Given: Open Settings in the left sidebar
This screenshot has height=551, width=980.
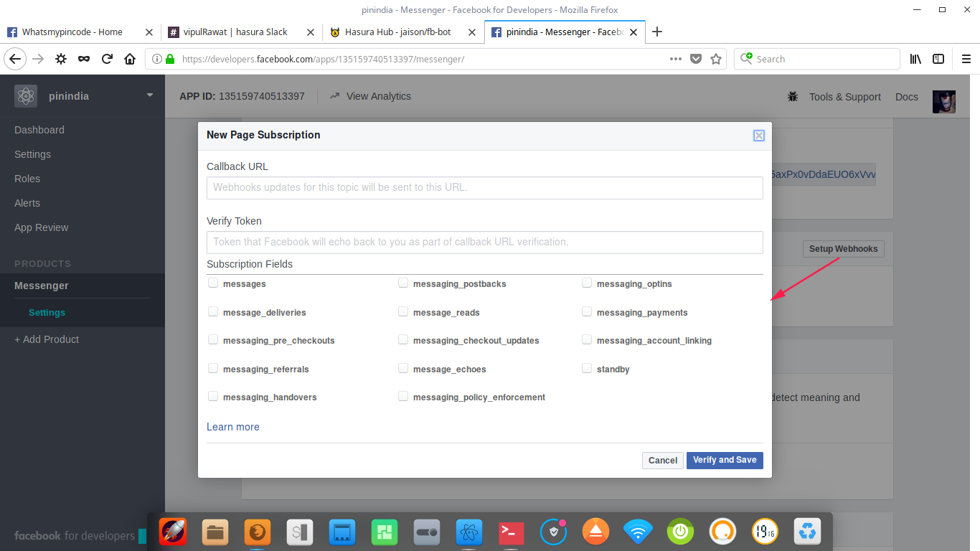Looking at the screenshot, I should point(32,154).
